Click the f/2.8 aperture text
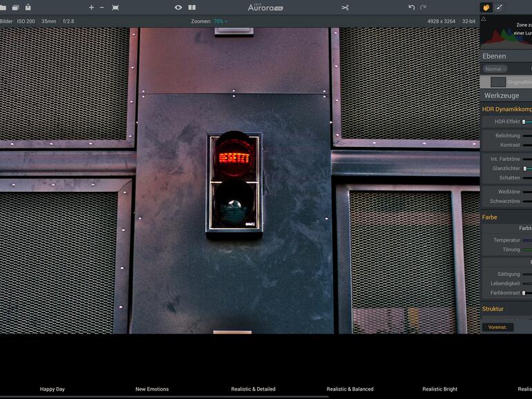This screenshot has height=399, width=532. [68, 21]
